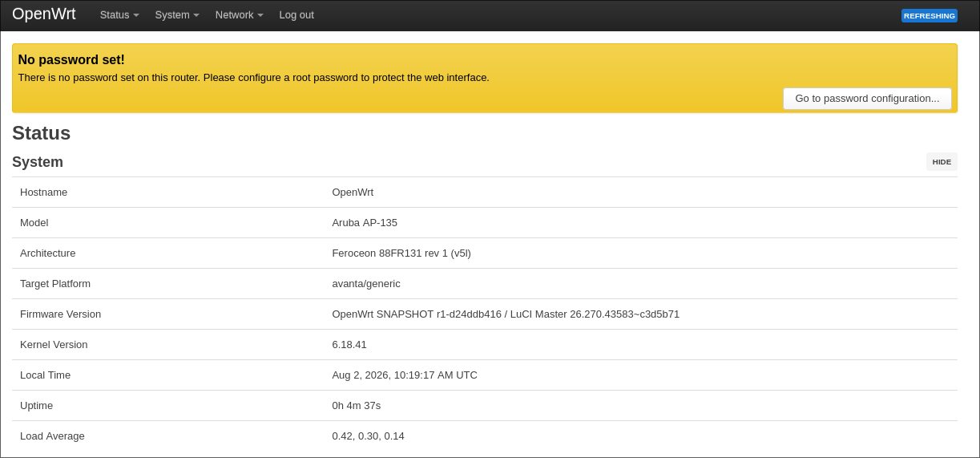Screen dimensions: 980x458
Task: Select the local time value
Action: click(x=405, y=375)
